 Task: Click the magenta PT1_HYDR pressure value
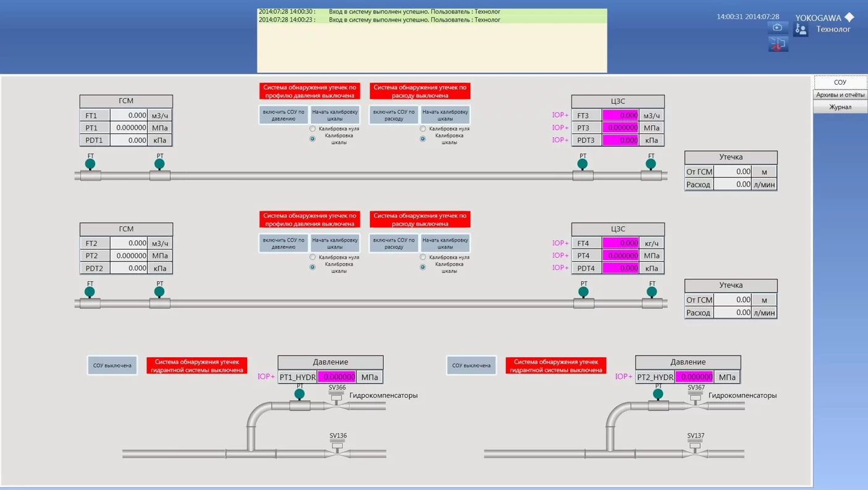[337, 377]
